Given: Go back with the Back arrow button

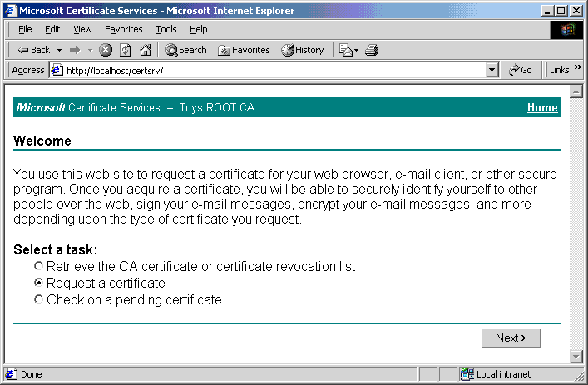Looking at the screenshot, I should pyautogui.click(x=33, y=50).
